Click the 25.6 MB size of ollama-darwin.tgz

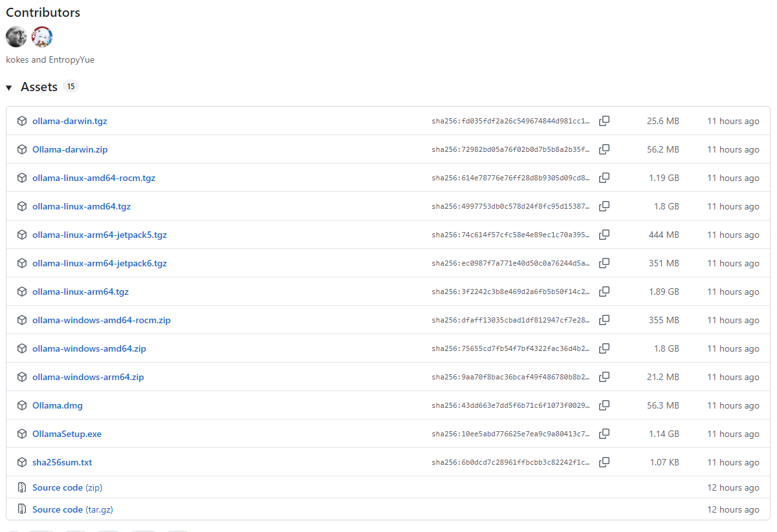(x=663, y=121)
